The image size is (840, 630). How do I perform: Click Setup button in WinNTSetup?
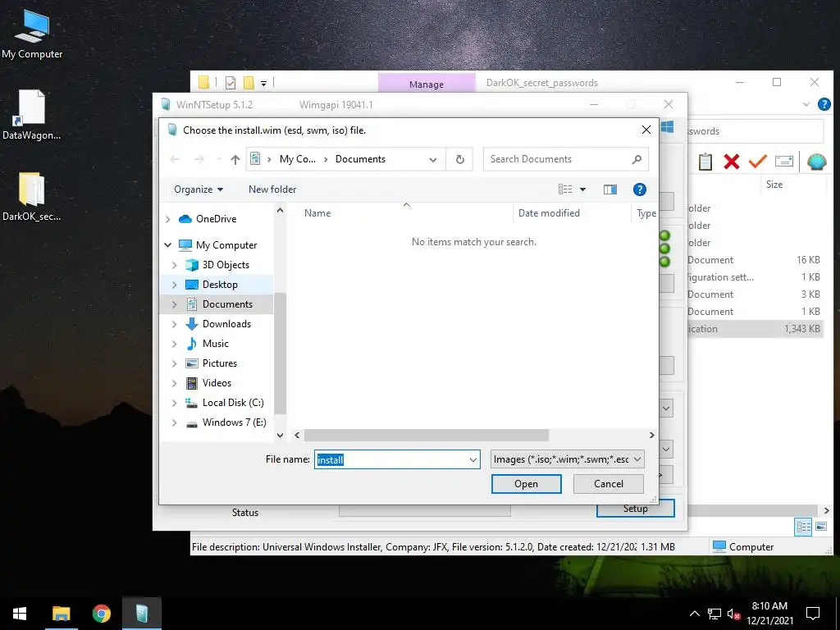pyautogui.click(x=636, y=509)
